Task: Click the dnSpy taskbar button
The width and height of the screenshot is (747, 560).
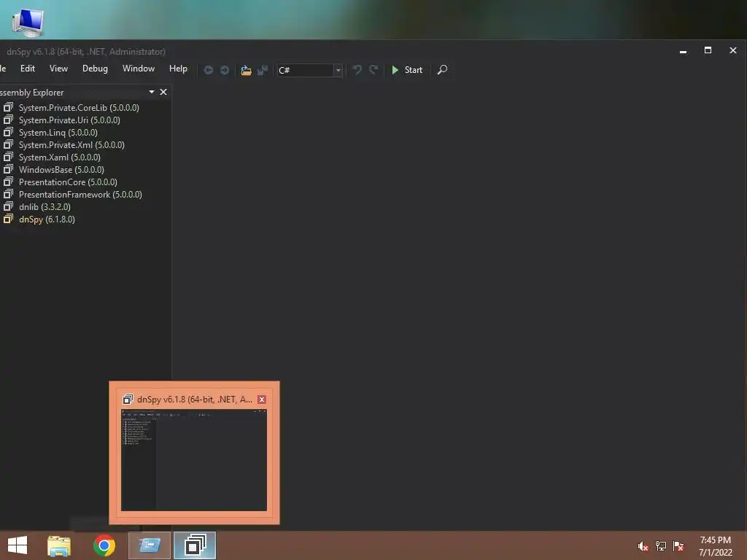Action: [195, 545]
